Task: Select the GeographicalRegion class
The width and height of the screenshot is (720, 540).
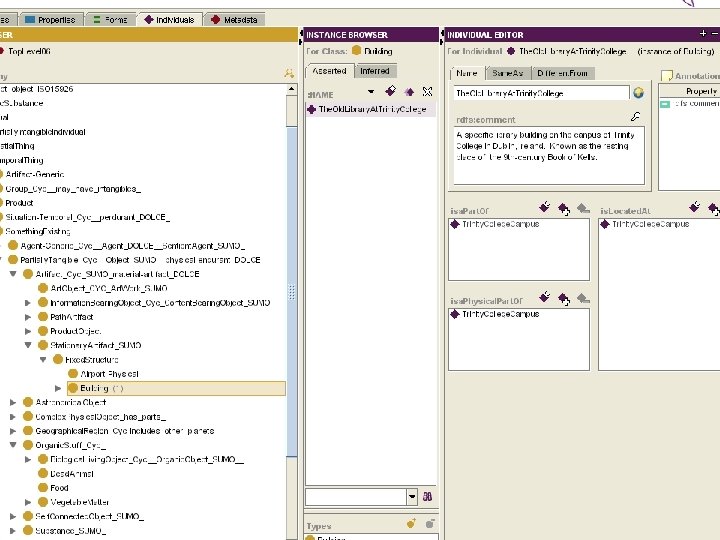Action: coord(118,431)
